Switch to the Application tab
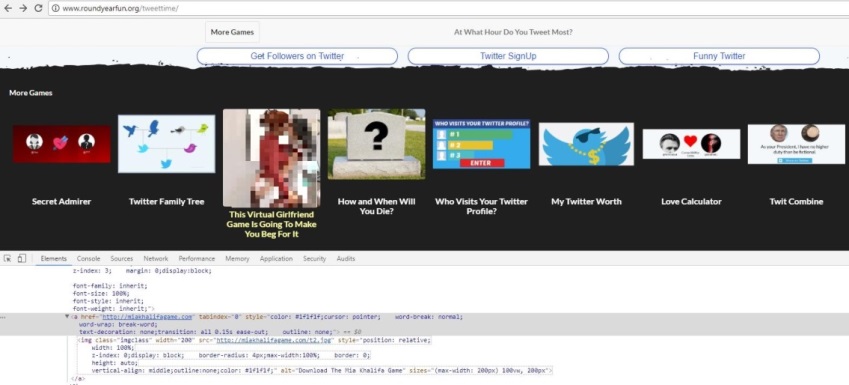Image resolution: width=849 pixels, height=385 pixels. (276, 259)
